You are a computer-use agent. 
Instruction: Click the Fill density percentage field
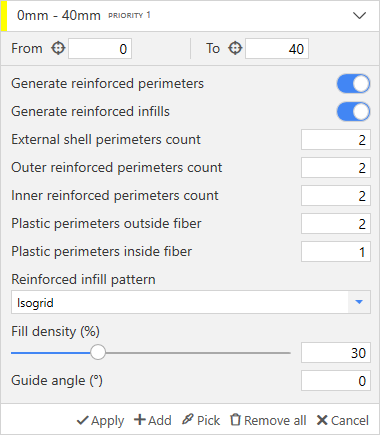pos(336,352)
